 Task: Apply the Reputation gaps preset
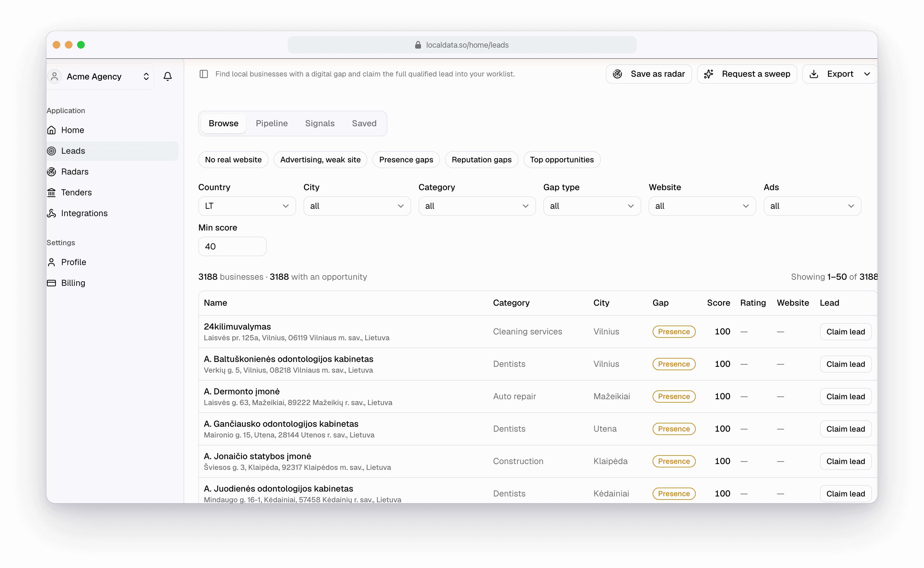tap(481, 160)
